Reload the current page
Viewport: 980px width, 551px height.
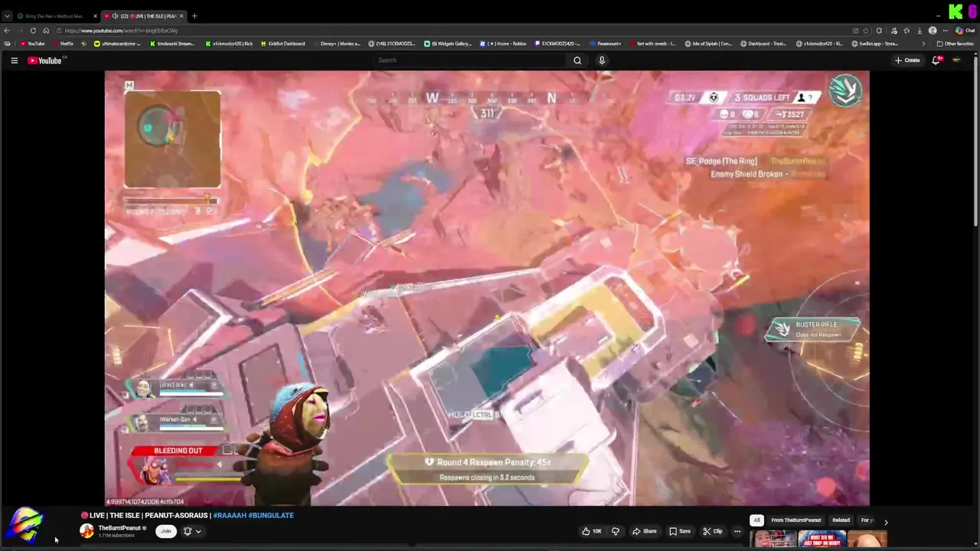[33, 31]
